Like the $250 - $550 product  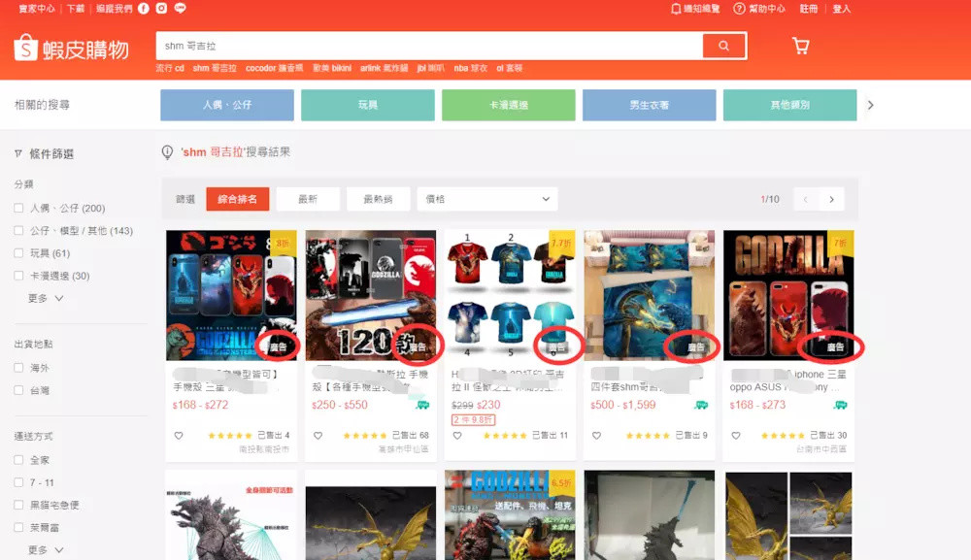click(318, 436)
